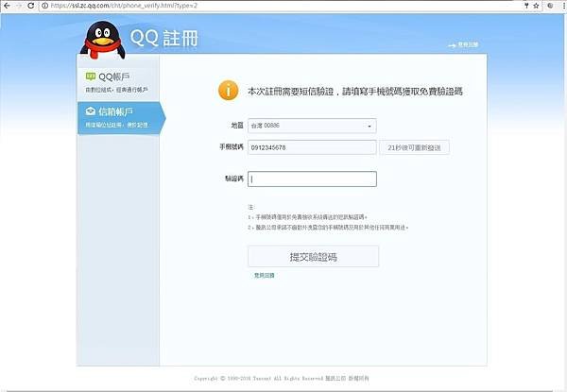Click the green chat icon beside QQ帳戶
The image size is (567, 392).
tap(91, 77)
